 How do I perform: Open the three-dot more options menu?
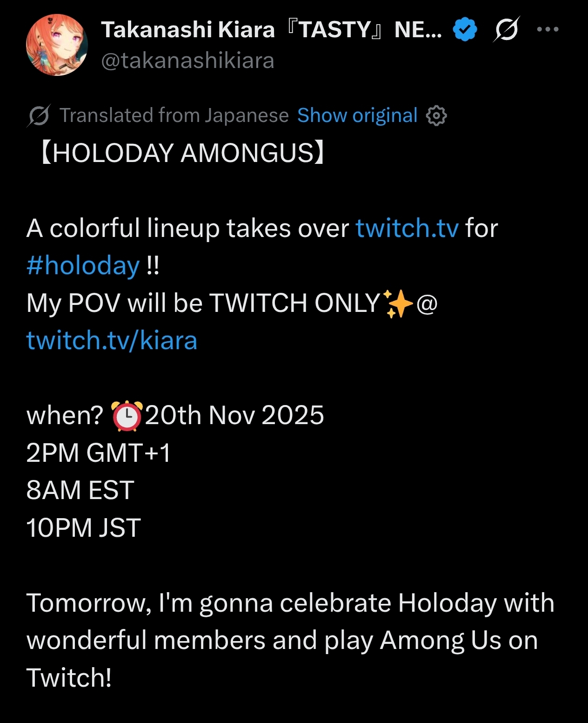548,29
